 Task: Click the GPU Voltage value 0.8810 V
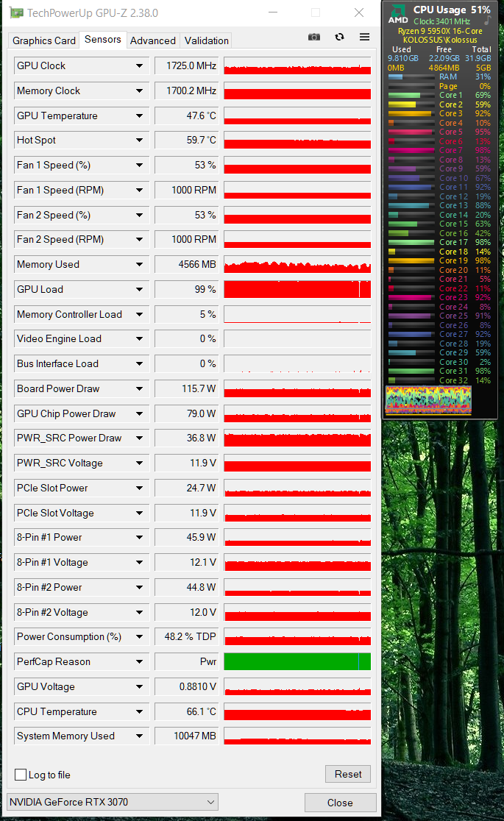pos(187,686)
